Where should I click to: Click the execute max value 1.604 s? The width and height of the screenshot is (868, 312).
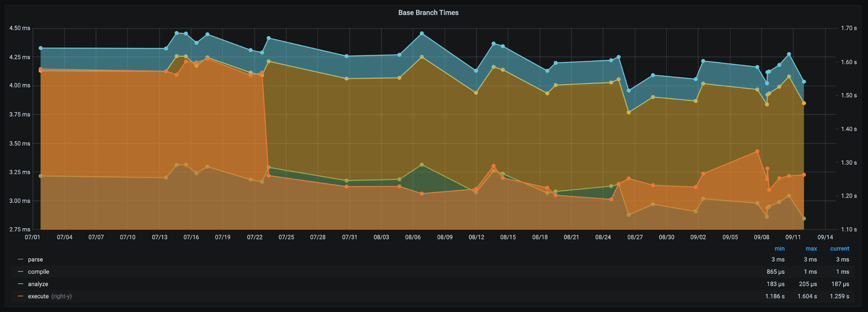(x=807, y=296)
